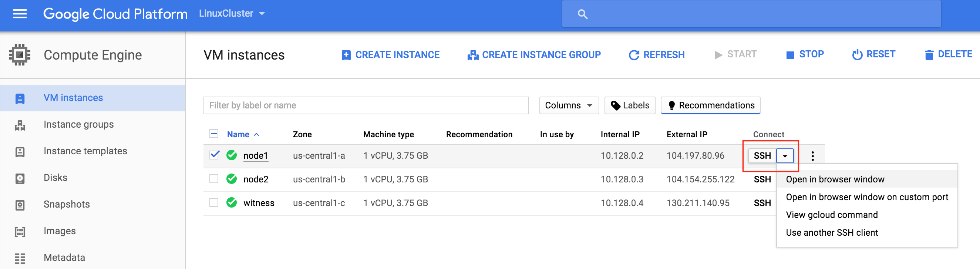Image resolution: width=980 pixels, height=269 pixels.
Task: Click the Machine type column header
Action: click(x=388, y=134)
